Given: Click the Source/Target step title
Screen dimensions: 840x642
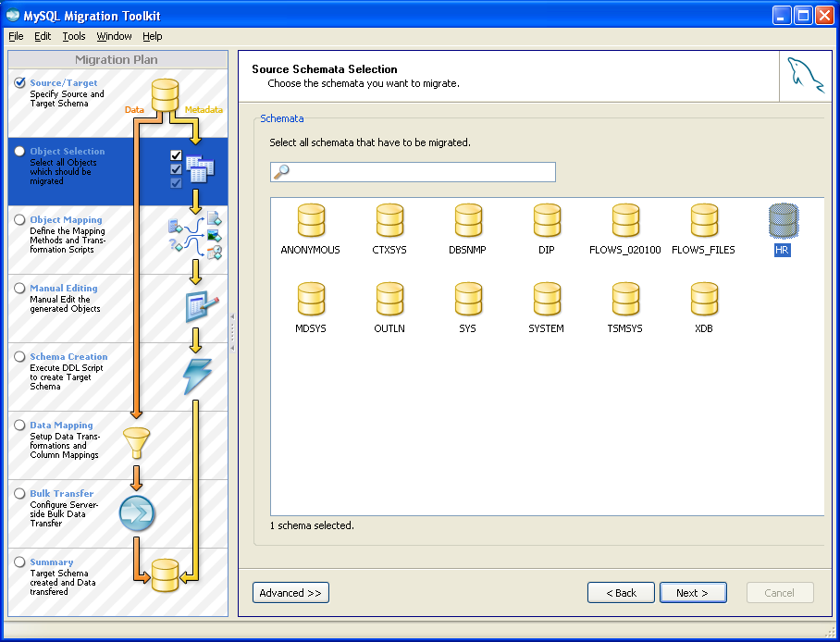Looking at the screenshot, I should pos(64,82).
